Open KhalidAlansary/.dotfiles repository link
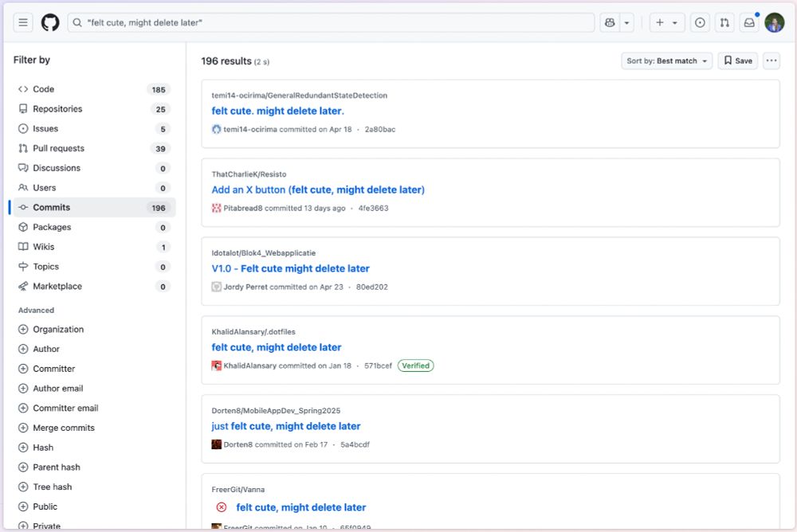This screenshot has width=797, height=532. click(253, 332)
